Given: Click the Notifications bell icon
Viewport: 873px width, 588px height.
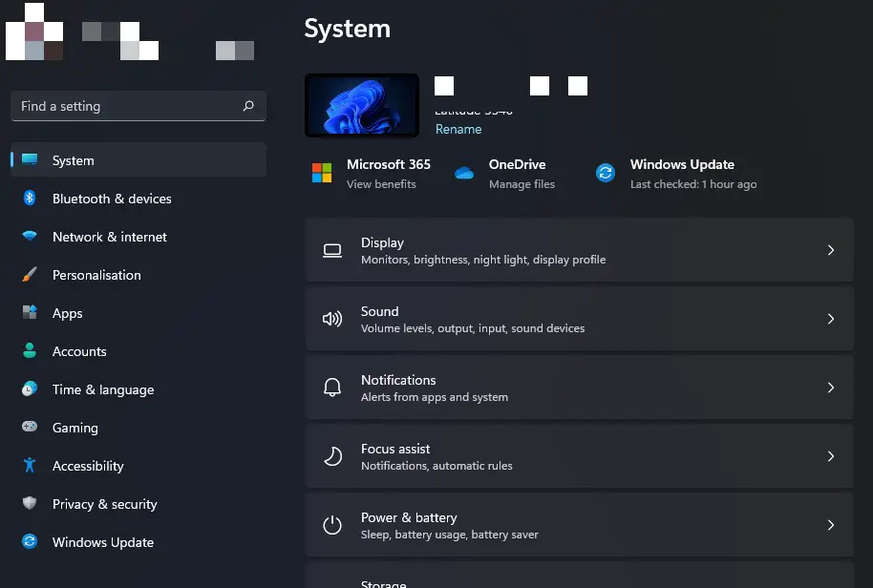Looking at the screenshot, I should click(x=332, y=388).
